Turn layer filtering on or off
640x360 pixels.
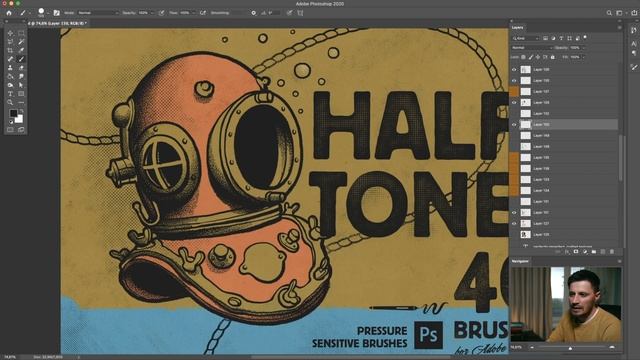click(585, 37)
